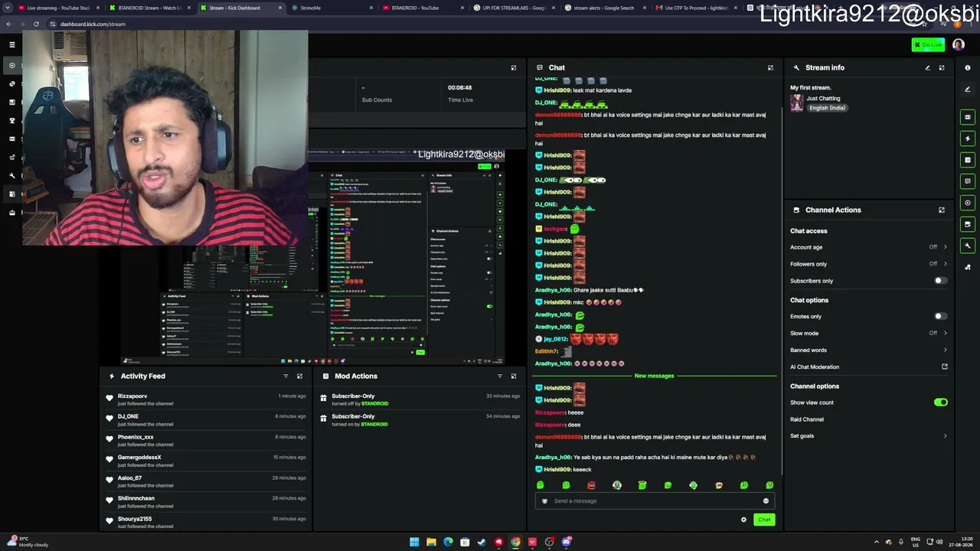Toggle Subscribers only chat
Viewport: 980px width, 551px height.
click(x=940, y=281)
